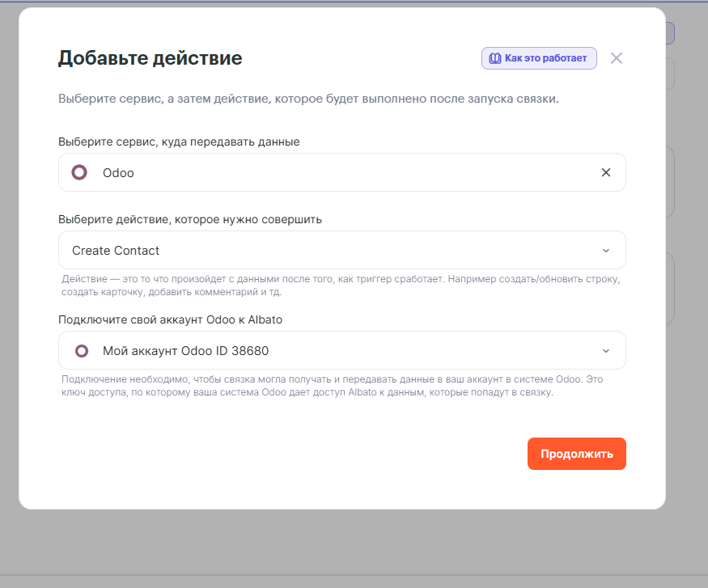
Task: Click the hint text starting with "Действие — это"
Action: tap(340, 285)
